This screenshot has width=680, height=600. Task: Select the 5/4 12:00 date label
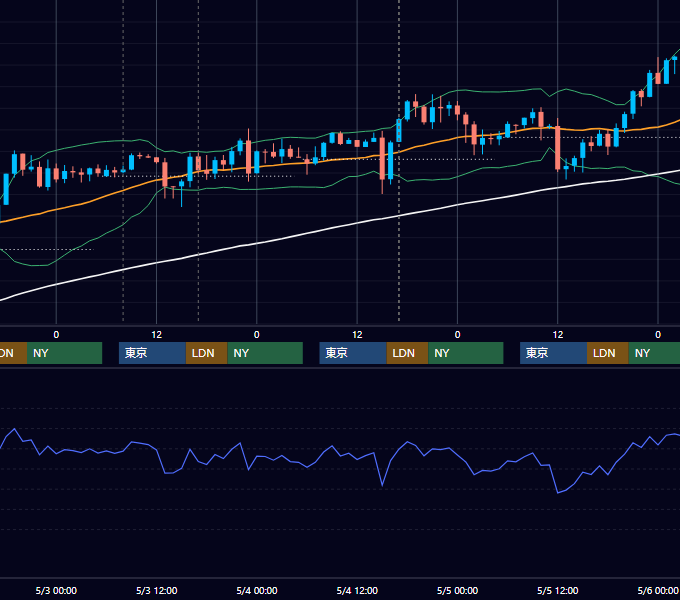point(357,590)
